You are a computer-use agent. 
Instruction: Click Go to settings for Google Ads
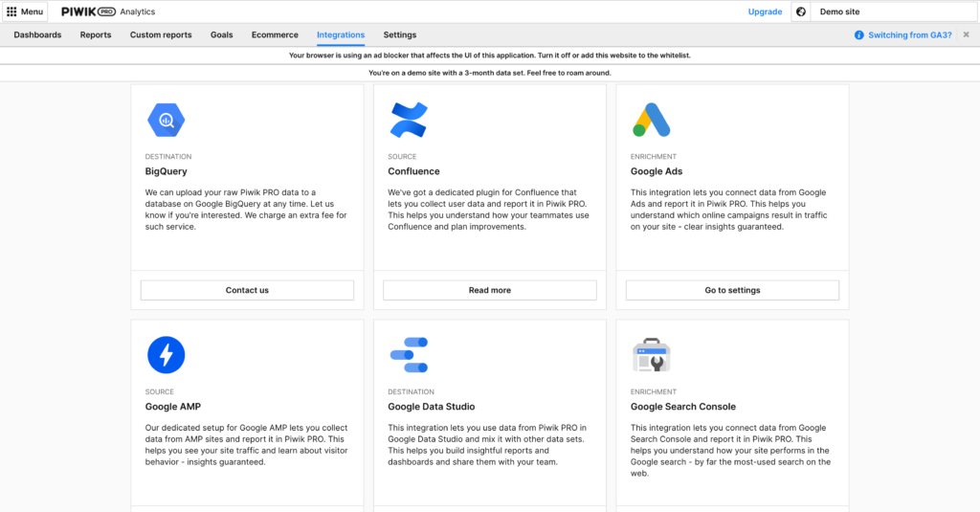pyautogui.click(x=732, y=290)
